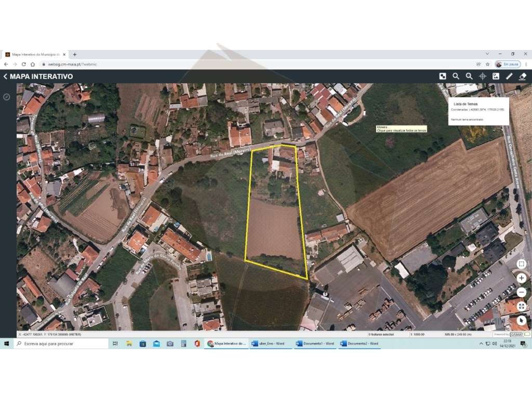Viewport: 532px width, 399px height.
Task: Click the Rua de Real (Moreira) map label
Action: tap(230, 153)
